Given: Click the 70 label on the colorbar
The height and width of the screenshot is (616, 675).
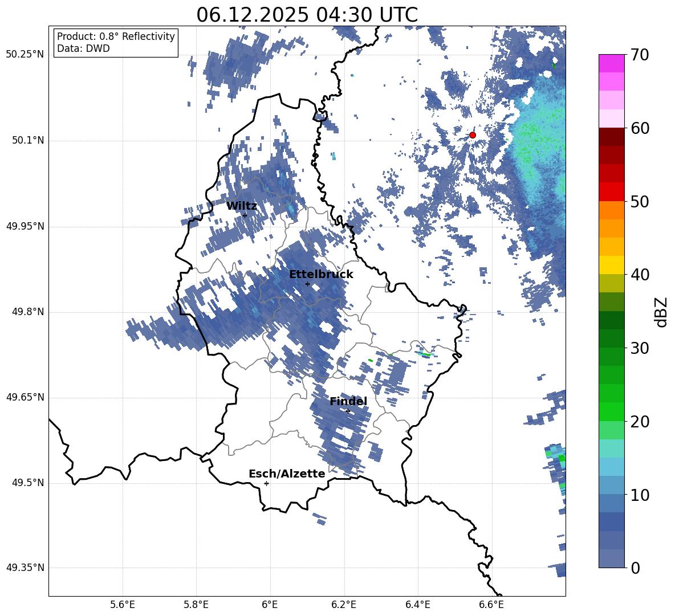Looking at the screenshot, I should coord(640,55).
